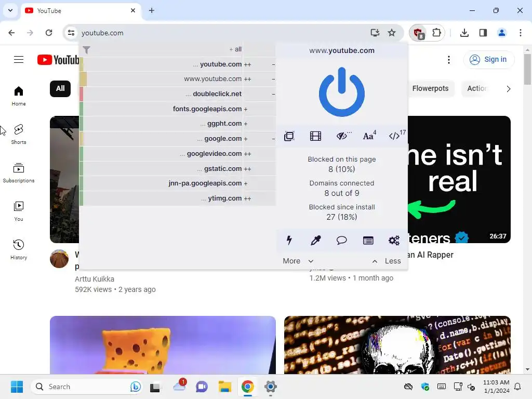Enter element zapper mode lightning icon
Image resolution: width=532 pixels, height=399 pixels.
(289, 240)
